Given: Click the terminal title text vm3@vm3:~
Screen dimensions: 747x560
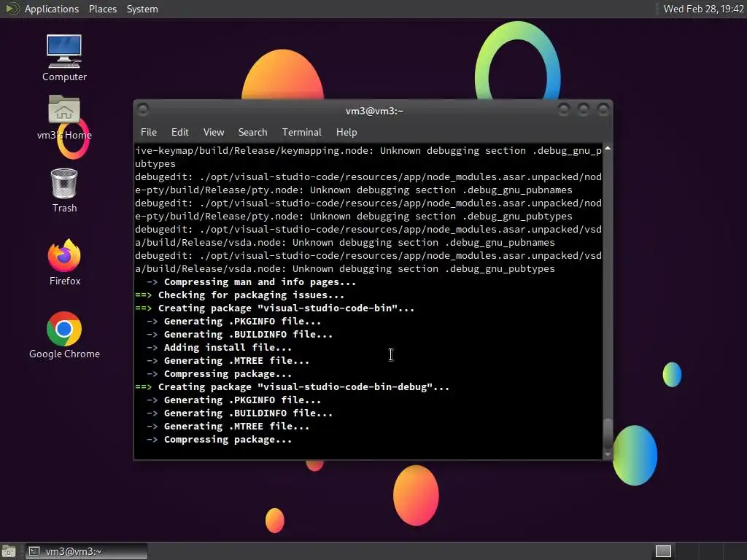Looking at the screenshot, I should point(374,111).
